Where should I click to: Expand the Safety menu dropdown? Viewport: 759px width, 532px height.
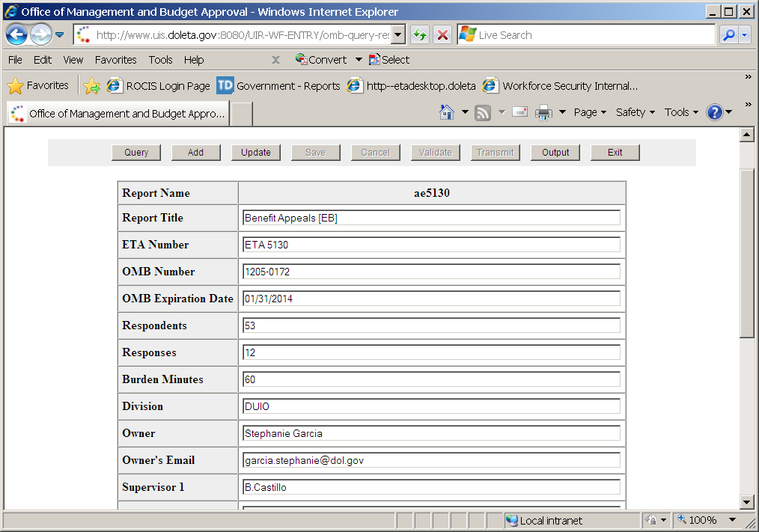[635, 112]
